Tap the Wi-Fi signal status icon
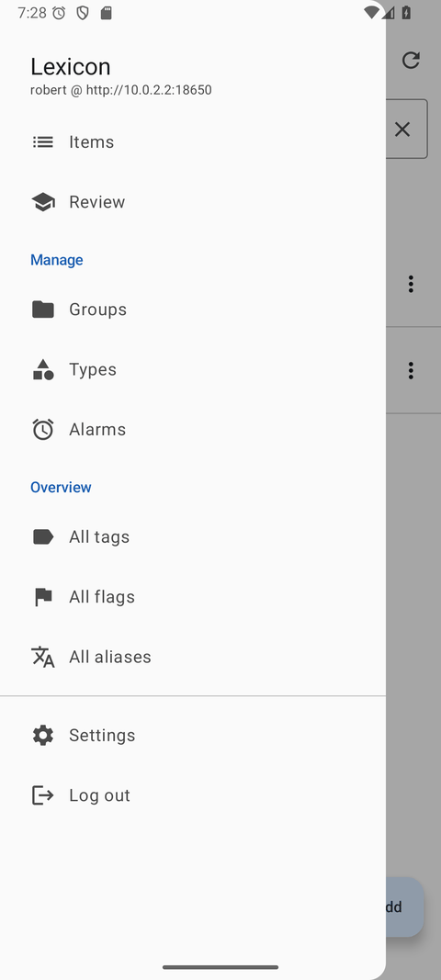Viewport: 441px width, 980px height. 371,13
